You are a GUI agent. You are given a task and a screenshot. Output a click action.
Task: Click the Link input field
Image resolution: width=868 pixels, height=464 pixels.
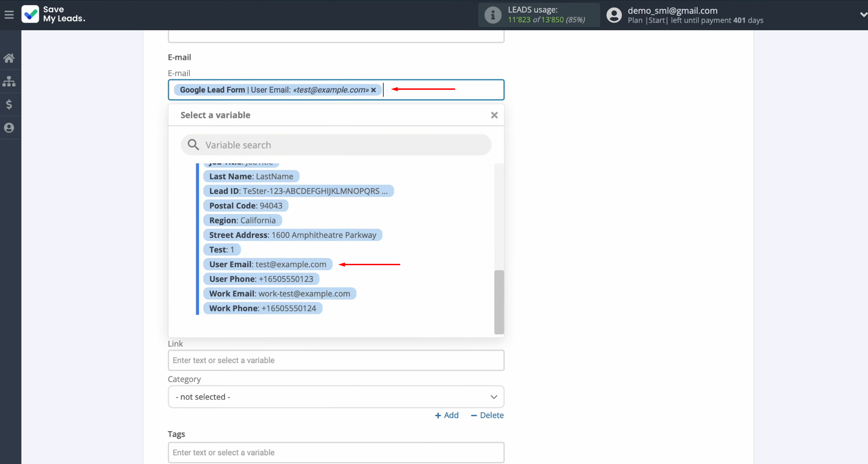(336, 360)
